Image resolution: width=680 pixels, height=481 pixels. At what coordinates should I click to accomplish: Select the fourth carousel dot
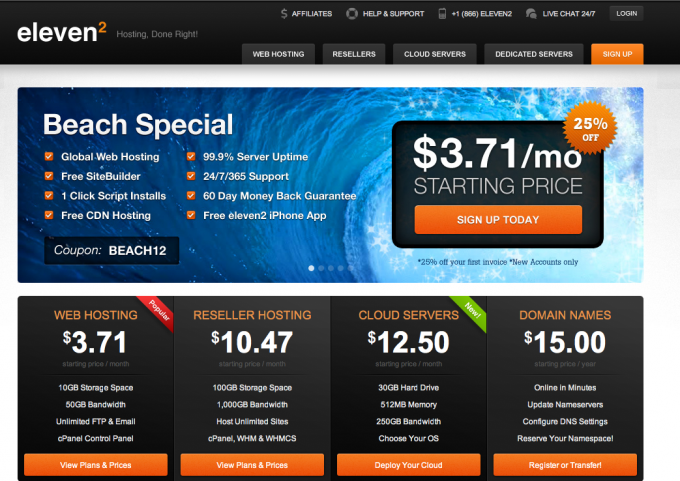pyautogui.click(x=341, y=268)
